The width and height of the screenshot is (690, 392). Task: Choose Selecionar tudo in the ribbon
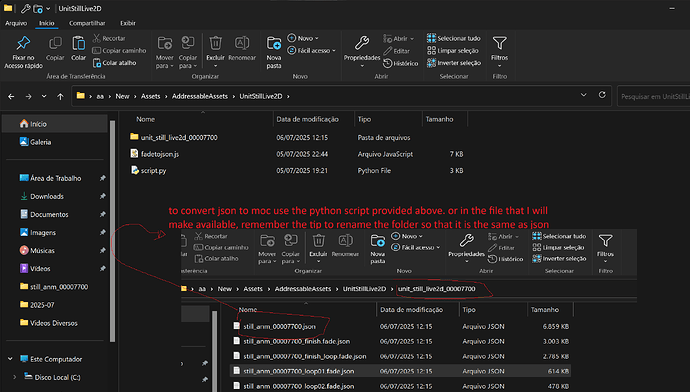point(454,38)
